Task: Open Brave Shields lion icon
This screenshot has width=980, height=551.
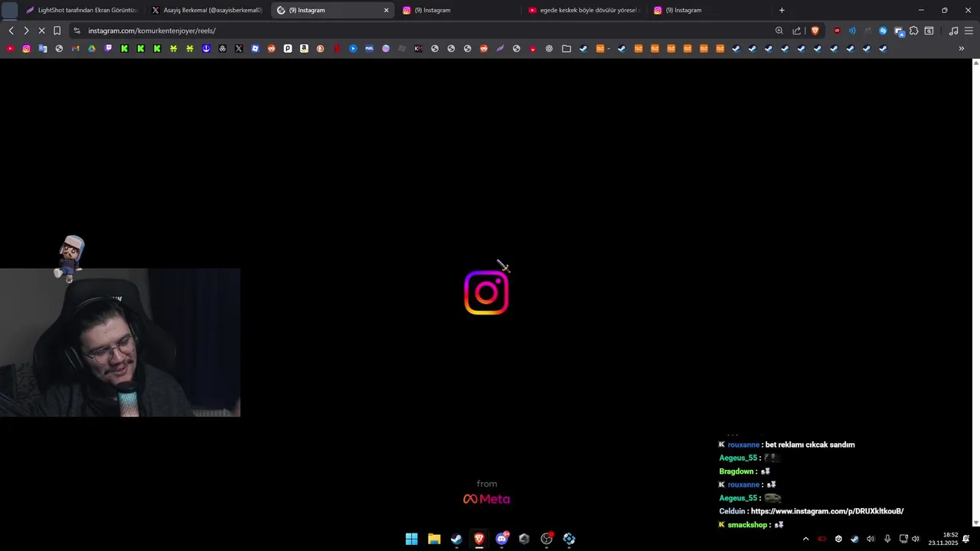Action: point(815,31)
